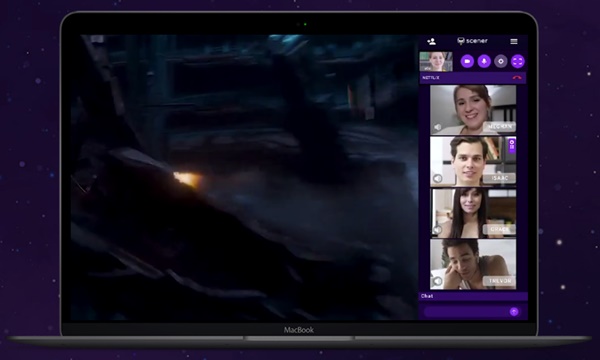Click the fullscreen expand button
The image size is (600, 360).
click(517, 61)
